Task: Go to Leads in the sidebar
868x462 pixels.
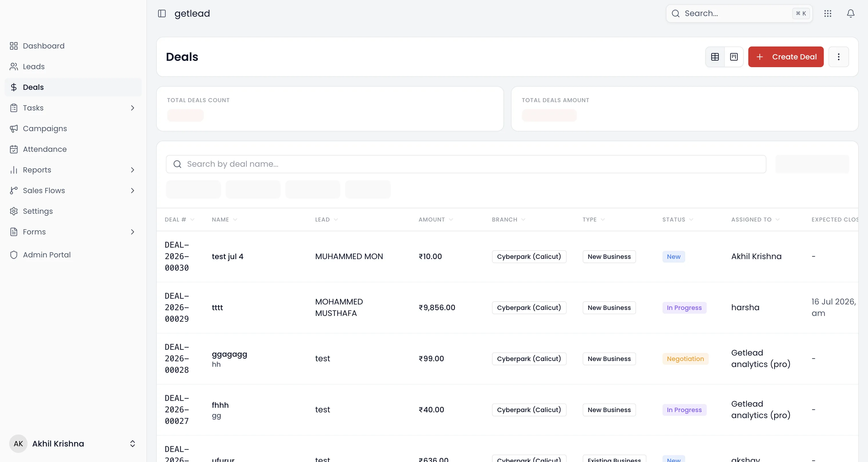Action: tap(73, 66)
